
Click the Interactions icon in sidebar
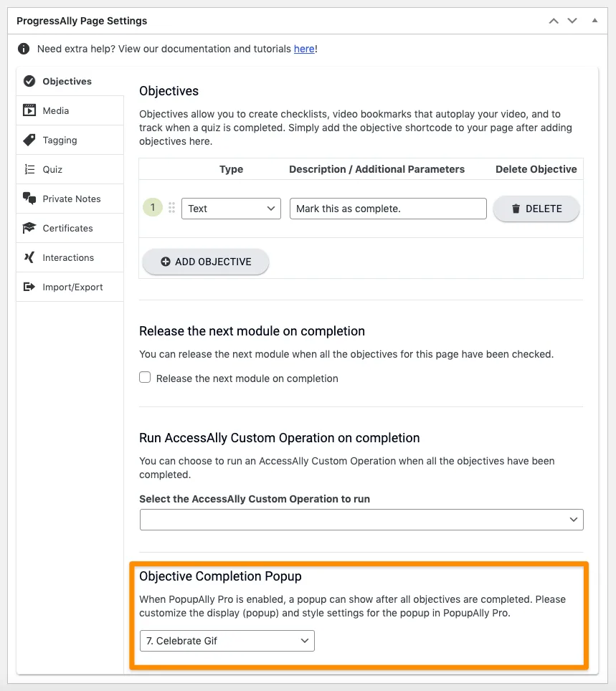click(x=29, y=257)
